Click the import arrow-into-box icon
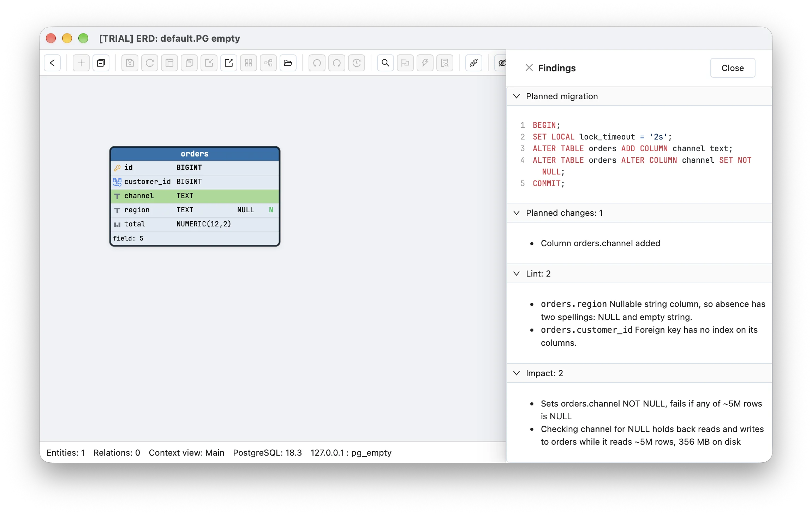The width and height of the screenshot is (812, 515). (209, 63)
